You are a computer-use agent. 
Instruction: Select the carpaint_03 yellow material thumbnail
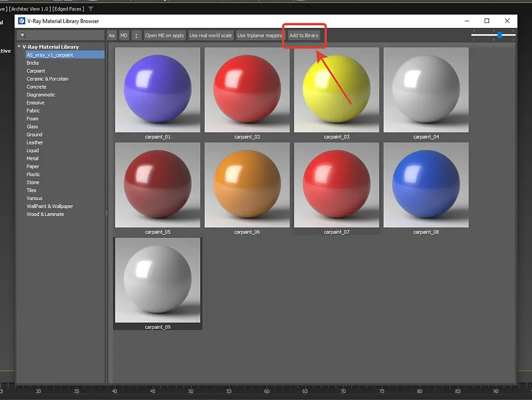[x=337, y=90]
